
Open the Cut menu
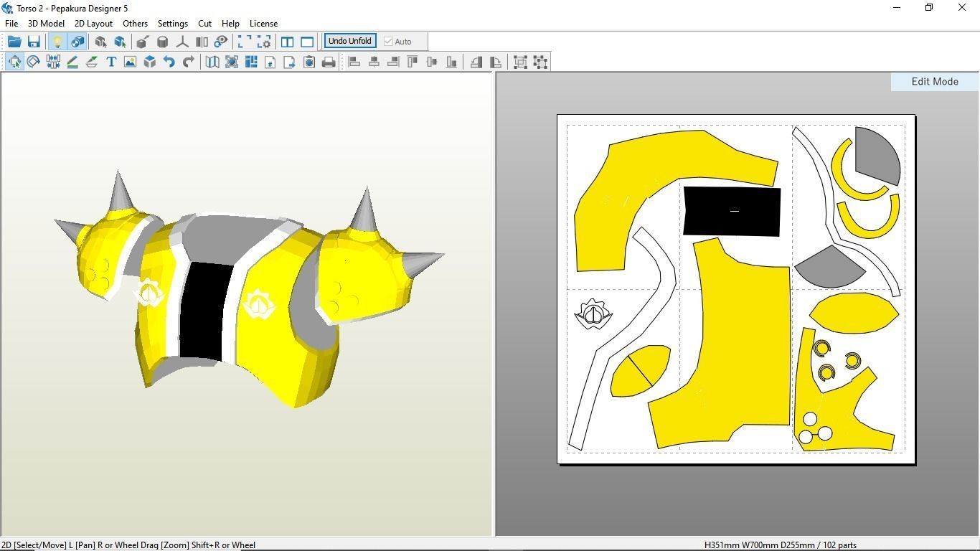coord(204,24)
